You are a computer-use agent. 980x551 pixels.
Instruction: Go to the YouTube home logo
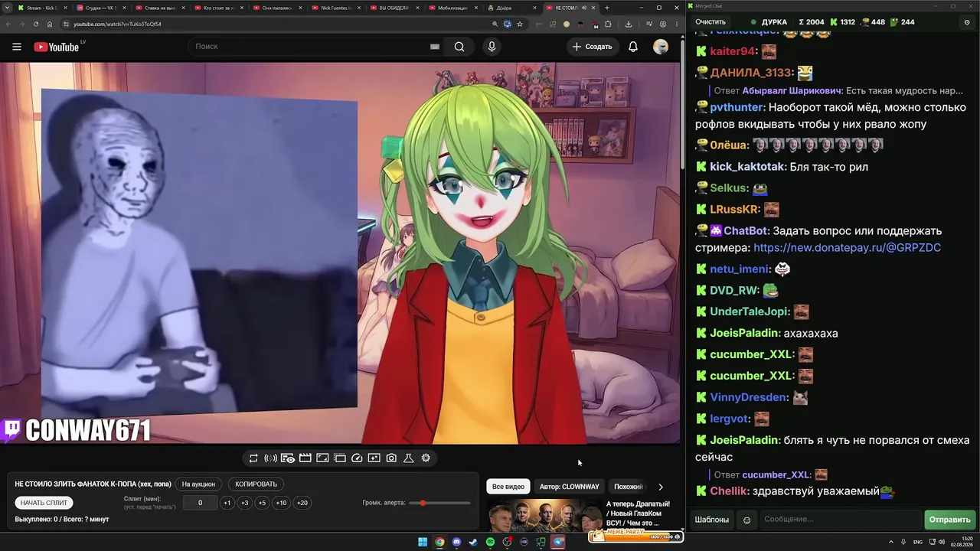pos(57,47)
